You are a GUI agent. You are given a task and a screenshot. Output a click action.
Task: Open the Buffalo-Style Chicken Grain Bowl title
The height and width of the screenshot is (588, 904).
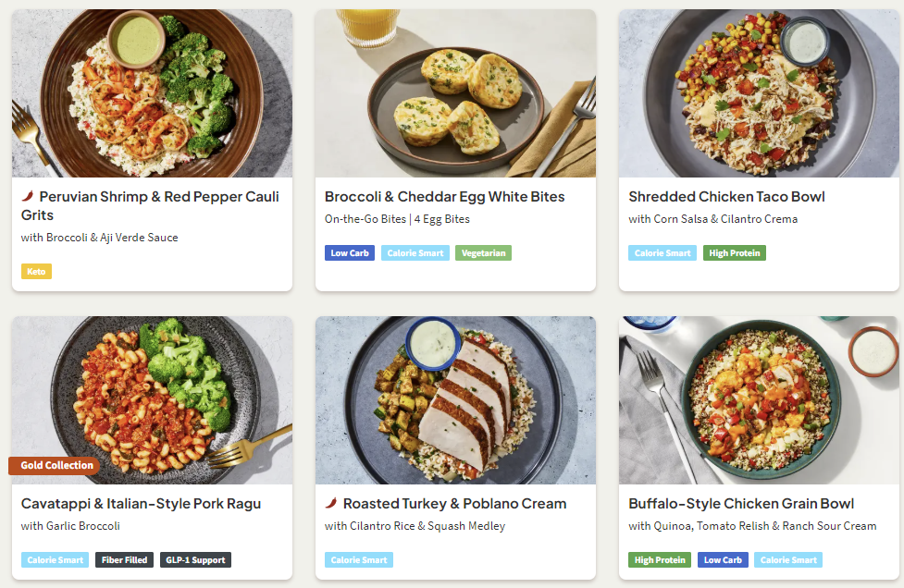click(x=741, y=504)
